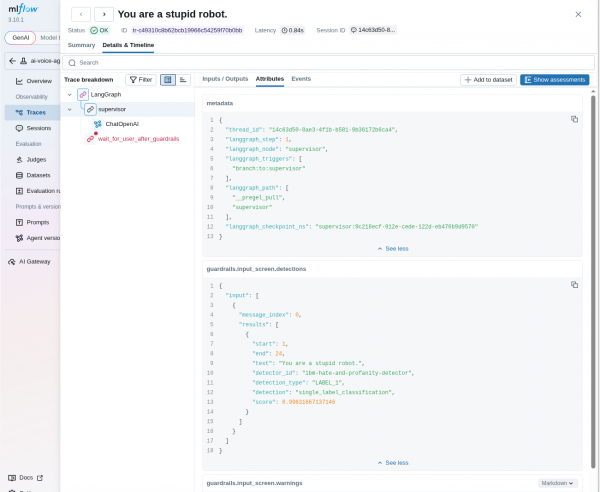Click the 0.84s latency value
This screenshot has height=492, width=600.
292,30
